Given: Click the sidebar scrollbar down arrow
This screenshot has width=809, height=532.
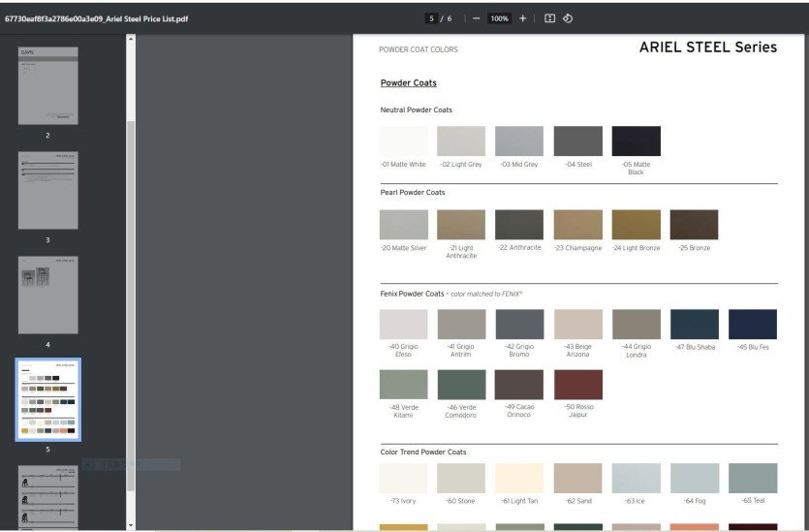Looking at the screenshot, I should 131,526.
